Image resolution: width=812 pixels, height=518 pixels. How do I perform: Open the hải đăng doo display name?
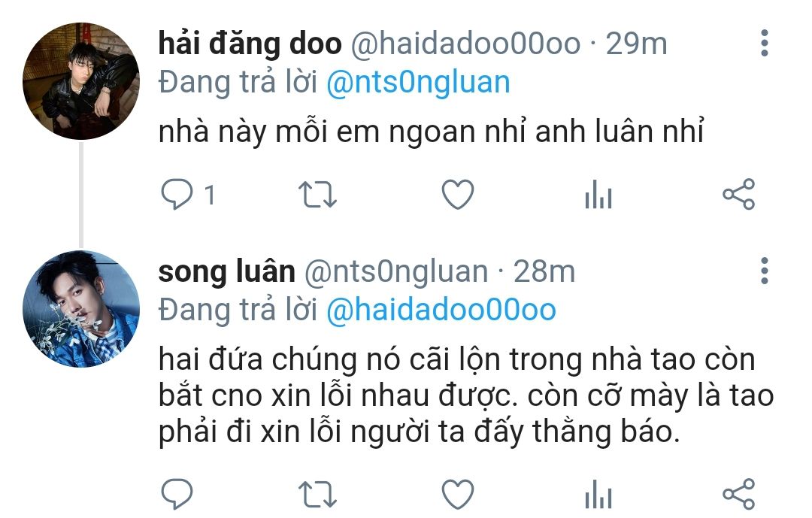250,43
